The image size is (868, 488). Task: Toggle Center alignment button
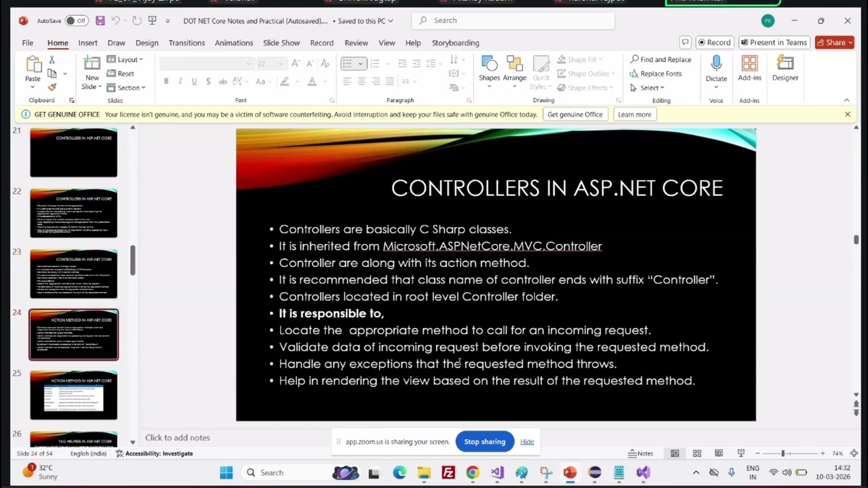(x=361, y=81)
